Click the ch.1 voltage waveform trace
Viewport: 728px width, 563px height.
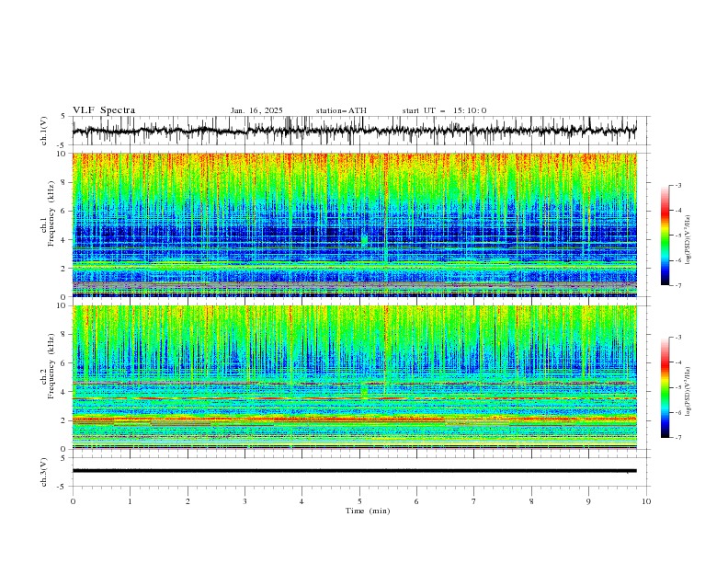coord(355,131)
